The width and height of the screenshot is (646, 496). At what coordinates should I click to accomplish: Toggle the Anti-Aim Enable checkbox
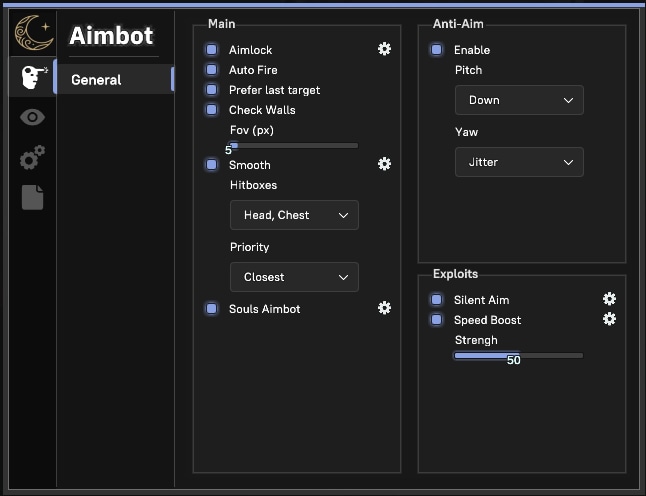click(x=437, y=50)
